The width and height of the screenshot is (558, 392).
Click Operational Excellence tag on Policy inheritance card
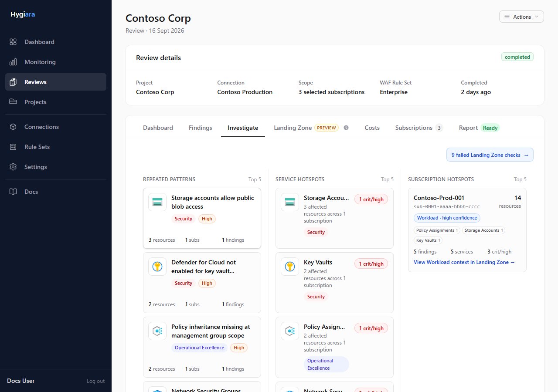click(x=200, y=348)
